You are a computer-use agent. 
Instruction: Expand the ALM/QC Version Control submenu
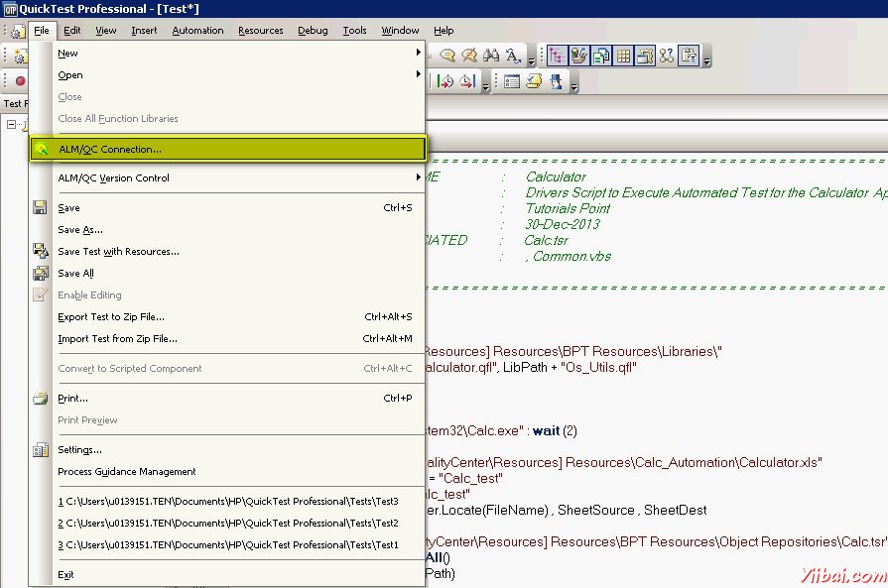(238, 178)
